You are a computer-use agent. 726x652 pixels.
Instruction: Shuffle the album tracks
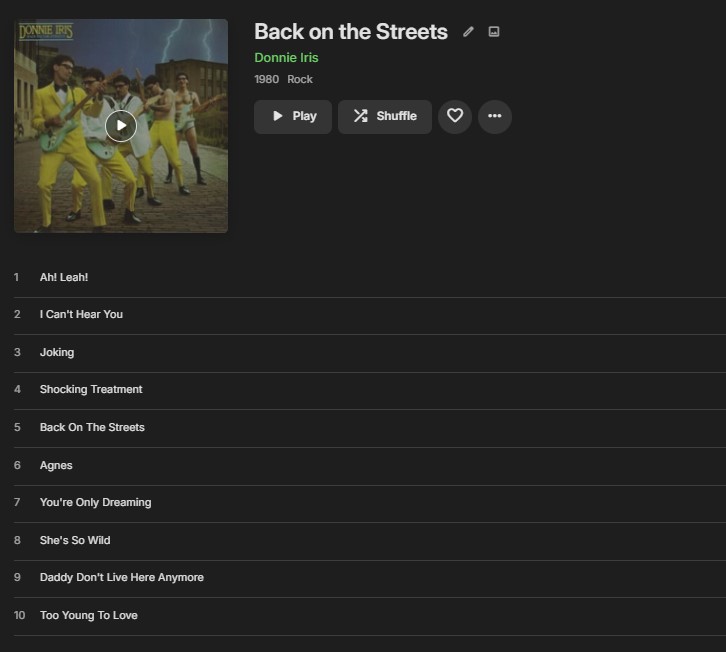[x=385, y=116]
